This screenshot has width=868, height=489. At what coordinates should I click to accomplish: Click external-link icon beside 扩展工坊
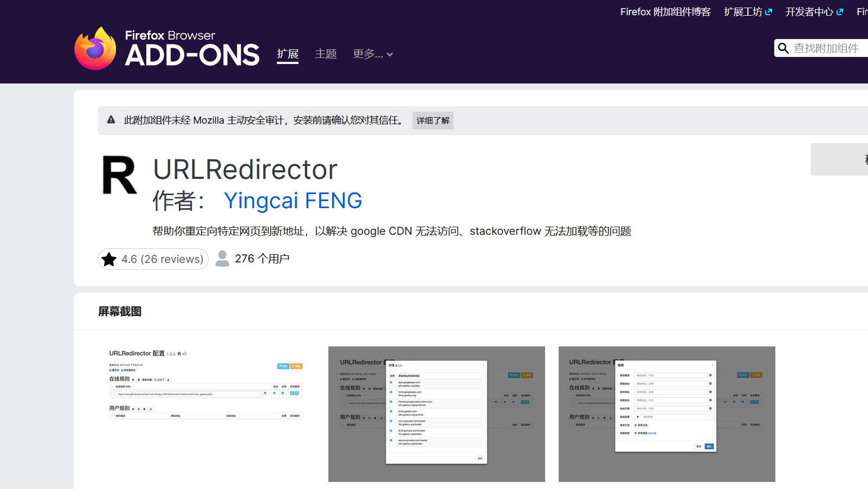point(768,12)
